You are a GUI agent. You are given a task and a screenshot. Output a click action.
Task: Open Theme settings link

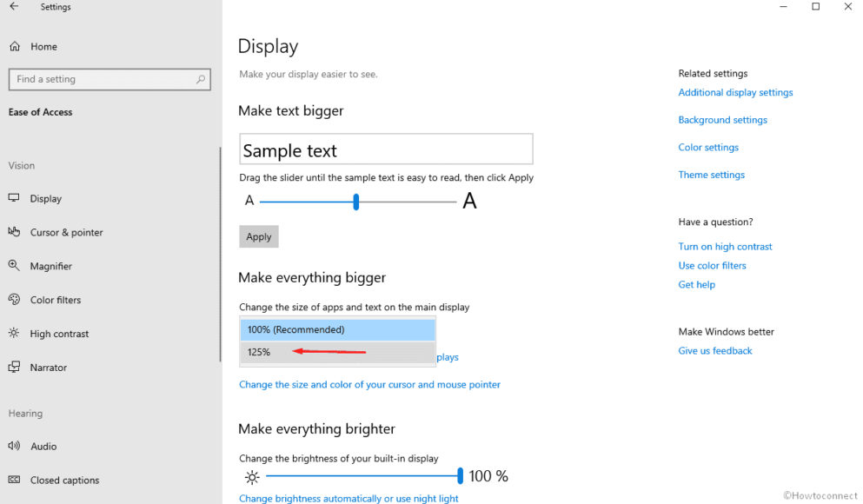tap(711, 175)
